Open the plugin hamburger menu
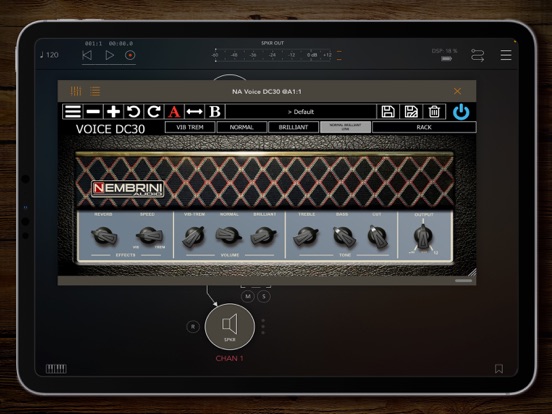The width and height of the screenshot is (552, 414). click(x=73, y=112)
